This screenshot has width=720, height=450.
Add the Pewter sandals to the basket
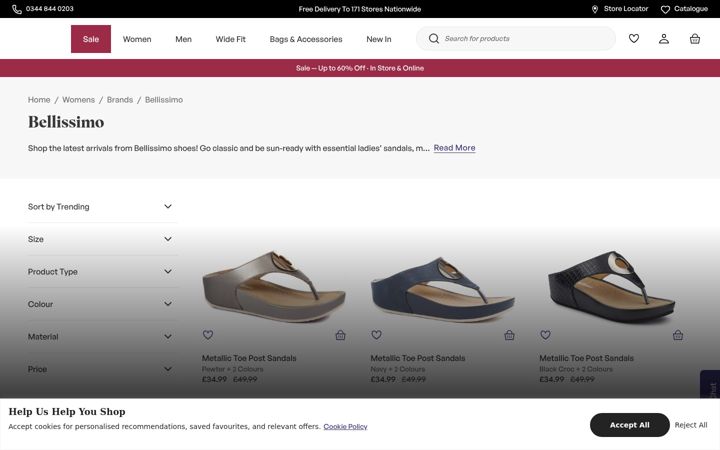(x=340, y=335)
